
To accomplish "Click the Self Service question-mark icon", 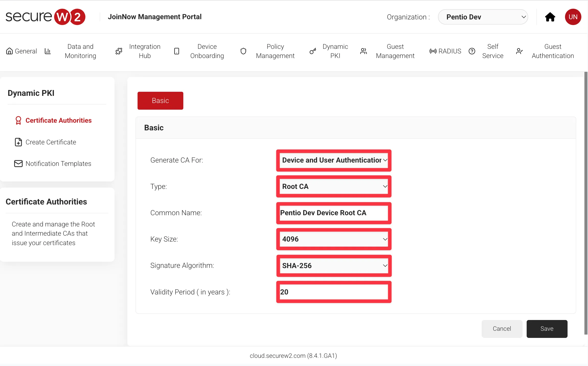I will coord(472,51).
